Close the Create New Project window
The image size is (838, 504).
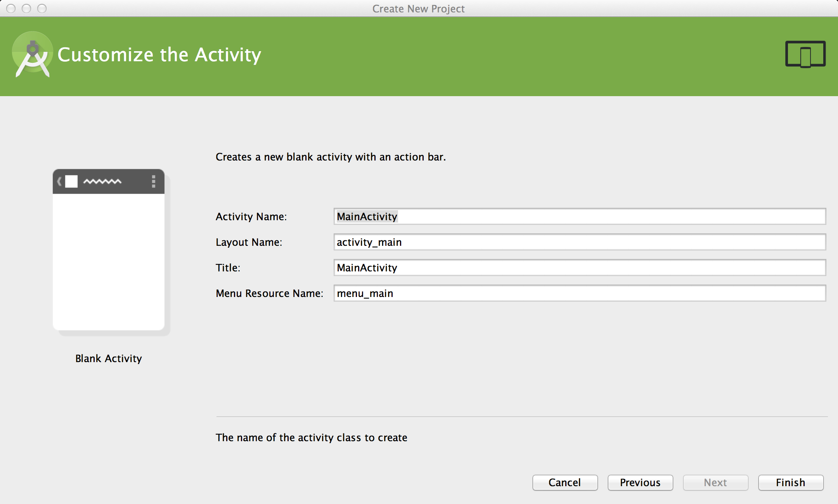(11, 9)
